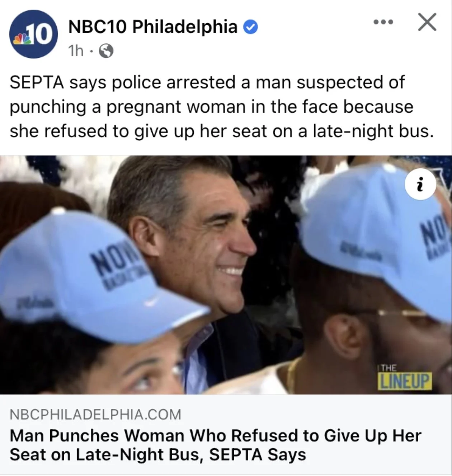The width and height of the screenshot is (452, 476).
Task: Click the NBC10 Philadelphia page name
Action: tap(153, 27)
